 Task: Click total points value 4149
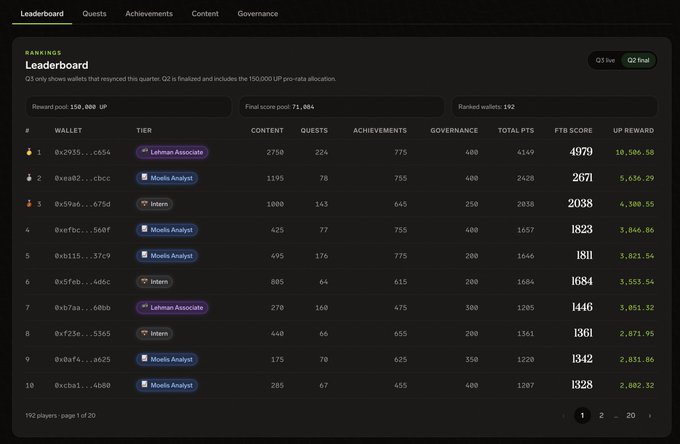click(x=526, y=152)
